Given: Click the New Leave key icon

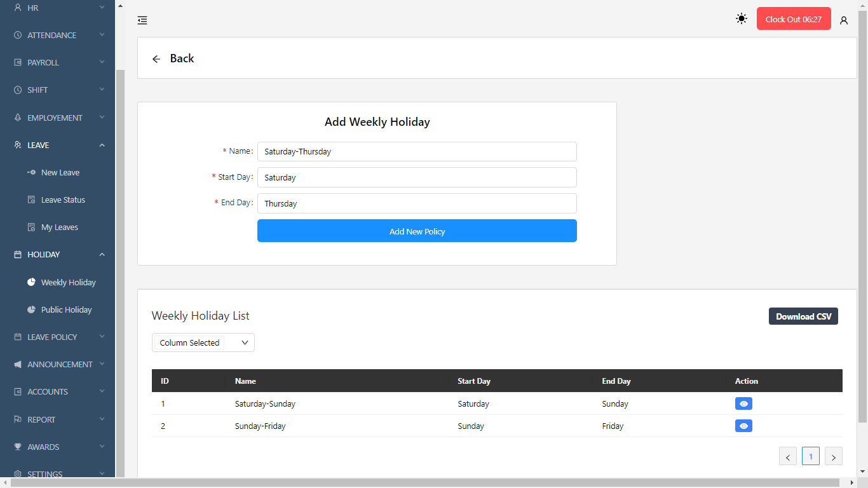Looking at the screenshot, I should [31, 172].
